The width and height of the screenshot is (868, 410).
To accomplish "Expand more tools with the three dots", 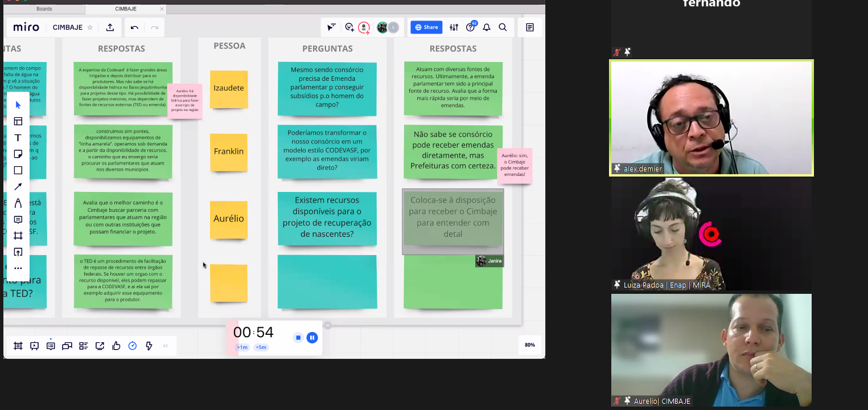I will click(x=18, y=268).
